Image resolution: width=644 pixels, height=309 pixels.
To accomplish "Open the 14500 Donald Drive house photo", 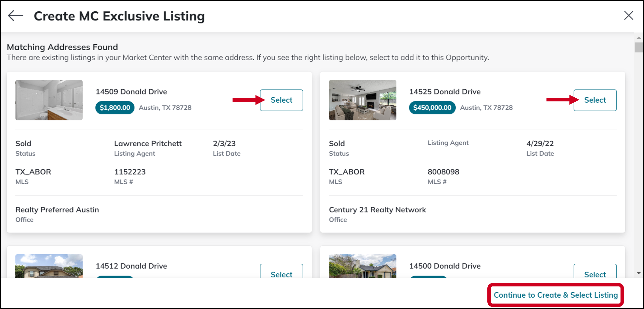I will tap(362, 266).
